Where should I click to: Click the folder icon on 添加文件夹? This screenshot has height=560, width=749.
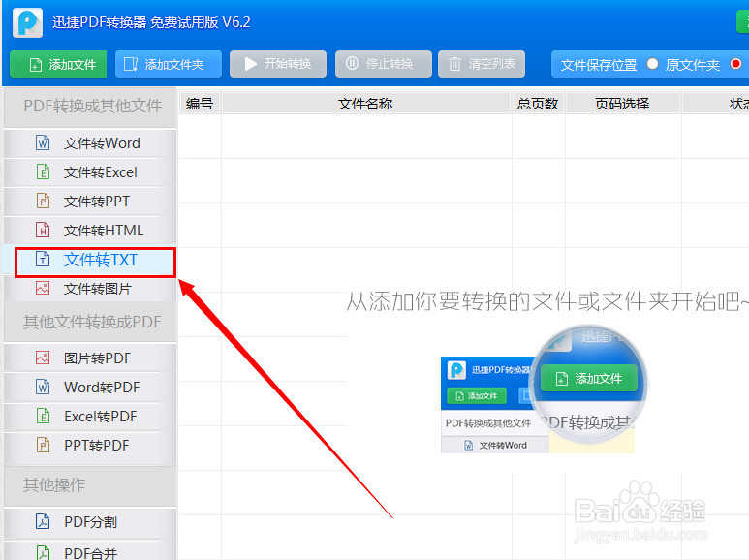coord(131,64)
